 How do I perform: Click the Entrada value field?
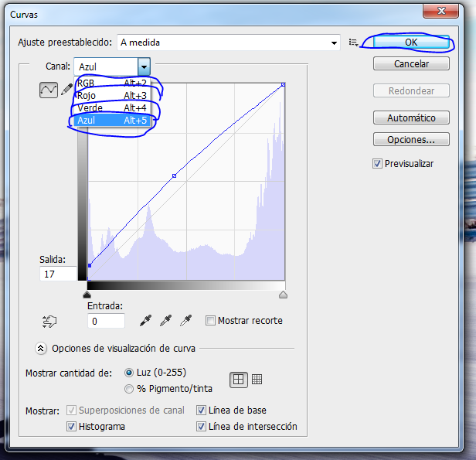click(106, 321)
